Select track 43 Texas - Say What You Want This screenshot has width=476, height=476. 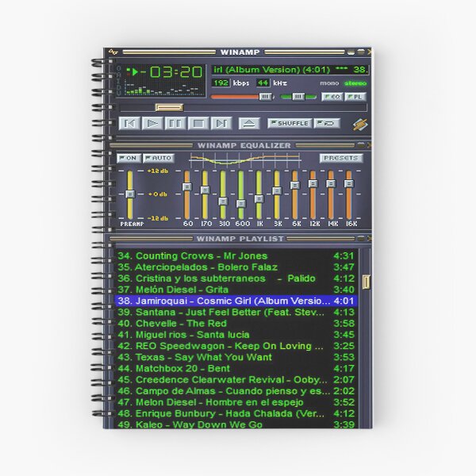[x=236, y=357]
